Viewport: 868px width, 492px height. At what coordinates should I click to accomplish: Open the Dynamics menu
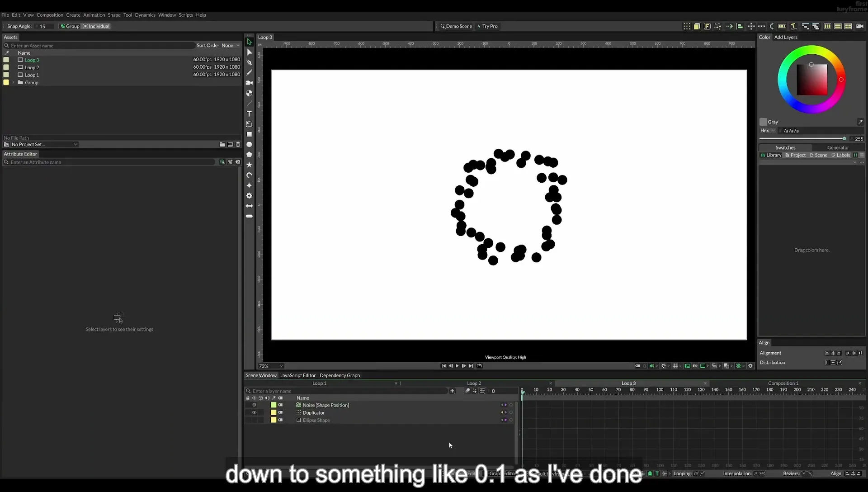(x=145, y=15)
